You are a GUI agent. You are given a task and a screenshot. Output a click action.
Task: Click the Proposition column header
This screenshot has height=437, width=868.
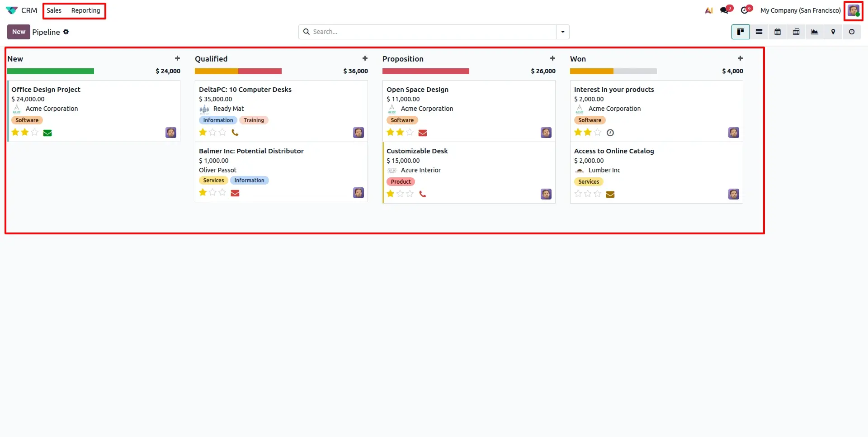pos(403,59)
